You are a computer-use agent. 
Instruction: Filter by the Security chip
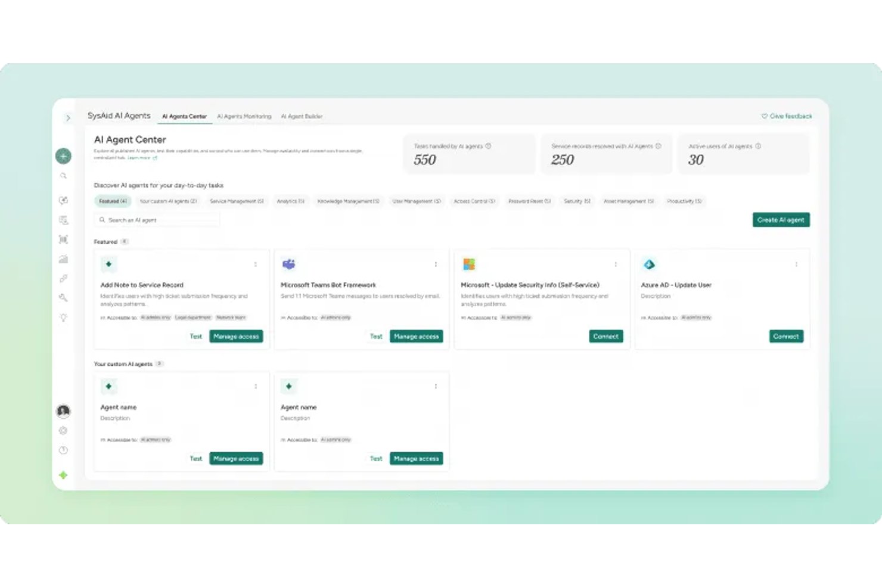click(x=577, y=201)
